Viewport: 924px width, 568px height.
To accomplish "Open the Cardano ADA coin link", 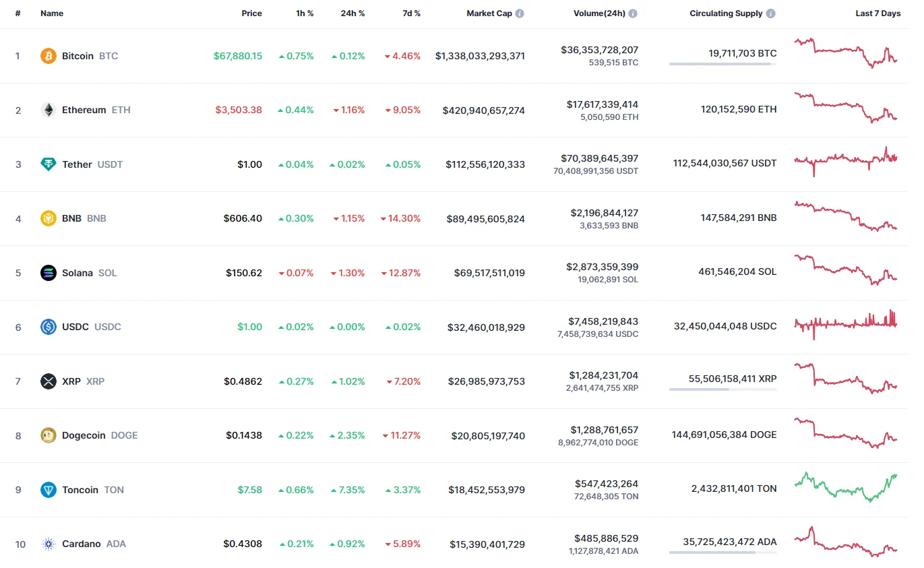I will 82,544.
